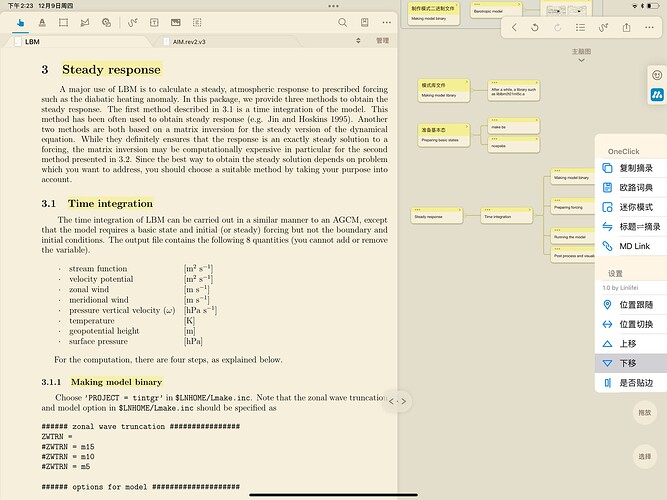Open the emoji smiley add-on

coord(657,76)
